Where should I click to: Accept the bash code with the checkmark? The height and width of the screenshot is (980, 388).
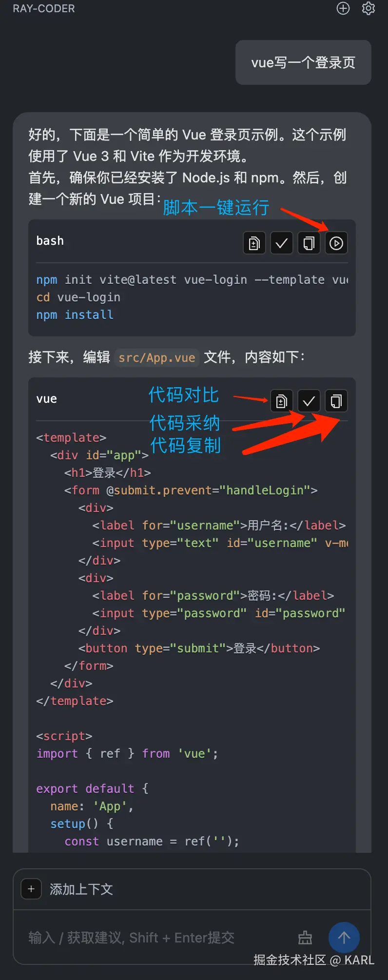pyautogui.click(x=281, y=243)
